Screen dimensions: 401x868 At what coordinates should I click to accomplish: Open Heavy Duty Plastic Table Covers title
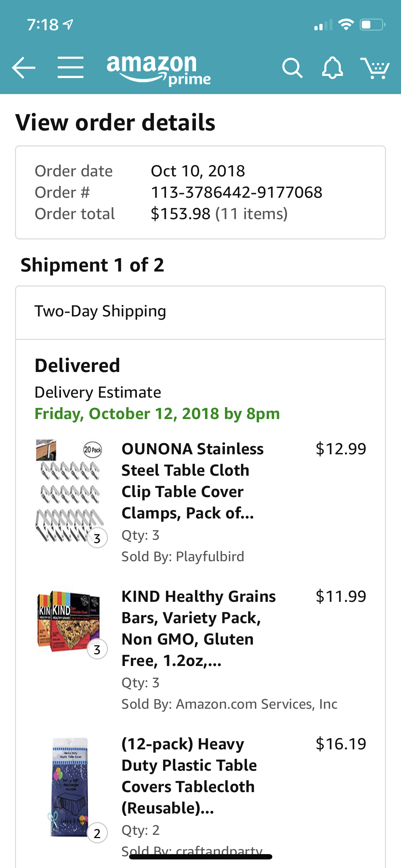[x=189, y=776]
